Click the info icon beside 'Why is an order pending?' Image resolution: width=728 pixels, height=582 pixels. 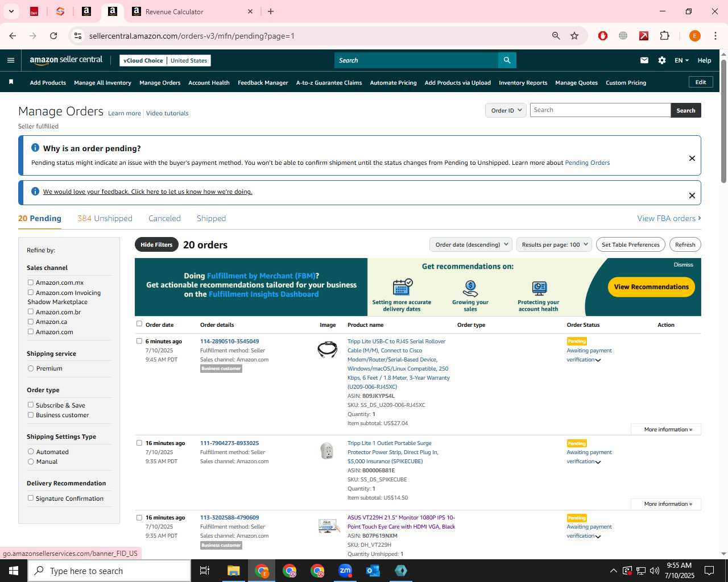35,148
